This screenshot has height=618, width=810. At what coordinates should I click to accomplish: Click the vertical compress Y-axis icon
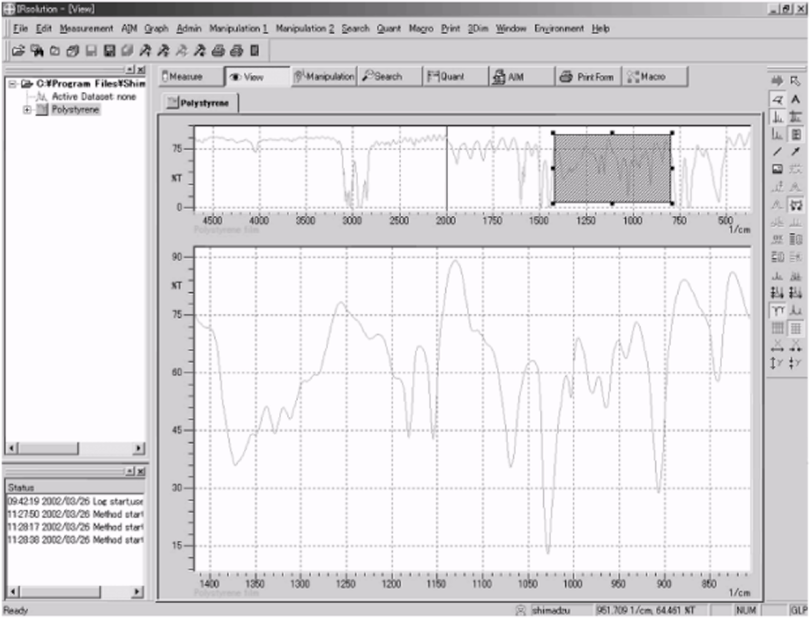click(796, 363)
